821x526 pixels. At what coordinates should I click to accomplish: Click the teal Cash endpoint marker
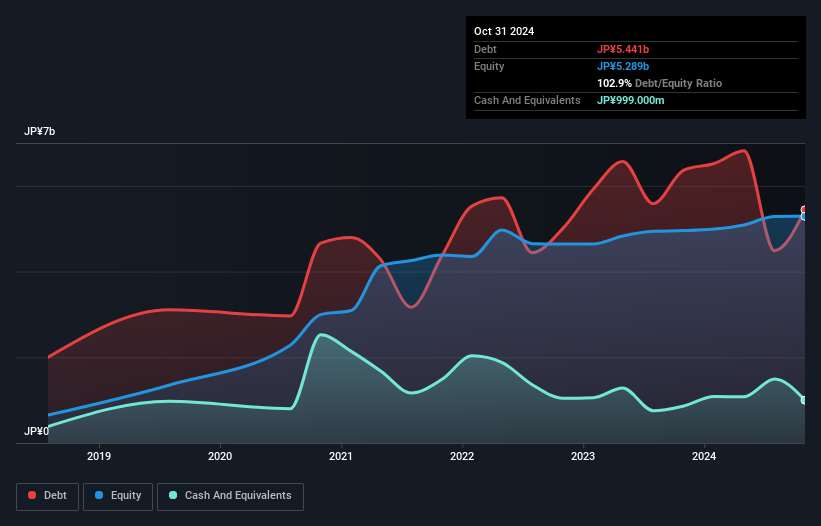click(x=804, y=400)
